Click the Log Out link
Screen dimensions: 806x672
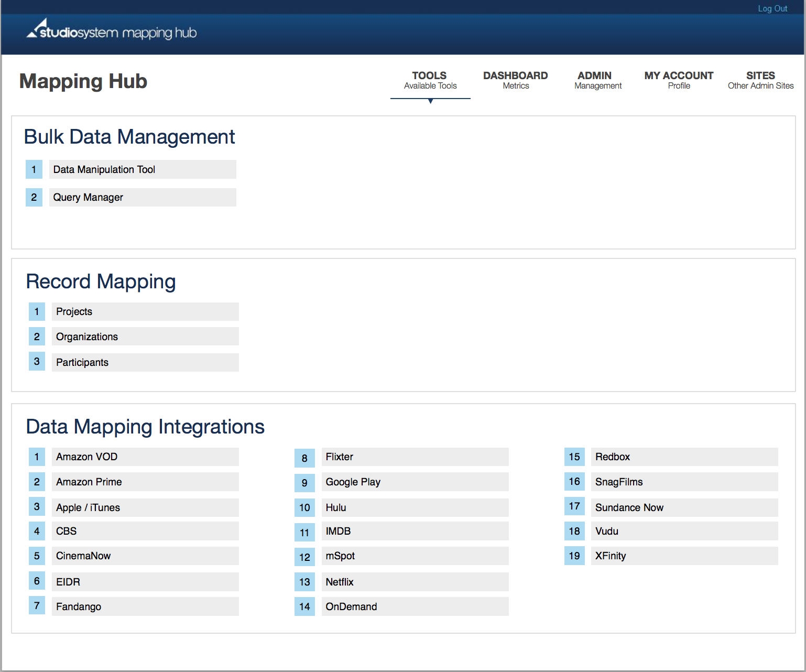(x=772, y=8)
